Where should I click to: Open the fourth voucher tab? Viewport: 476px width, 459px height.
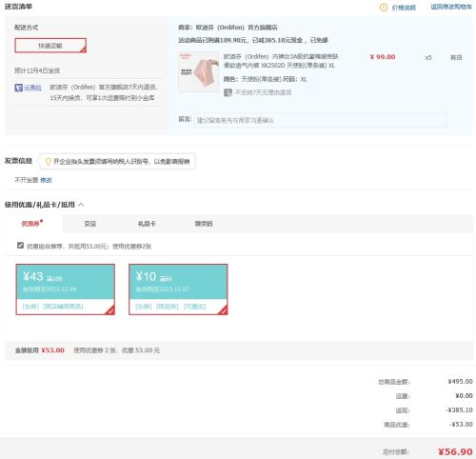click(204, 224)
